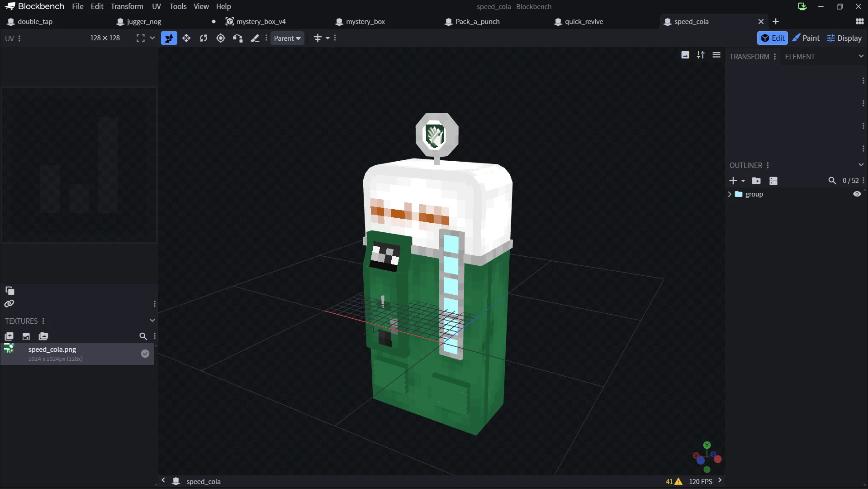Import a texture using the add texture icon
The width and height of the screenshot is (868, 489).
click(x=9, y=336)
